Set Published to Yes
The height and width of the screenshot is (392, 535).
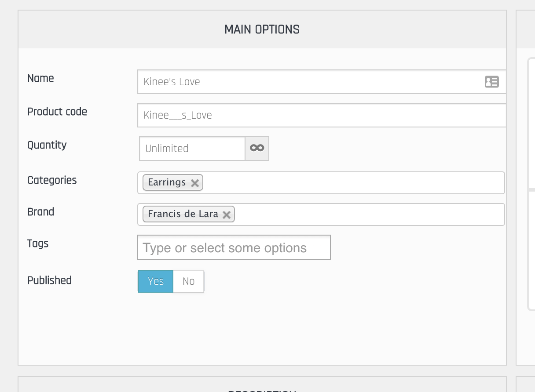click(156, 281)
